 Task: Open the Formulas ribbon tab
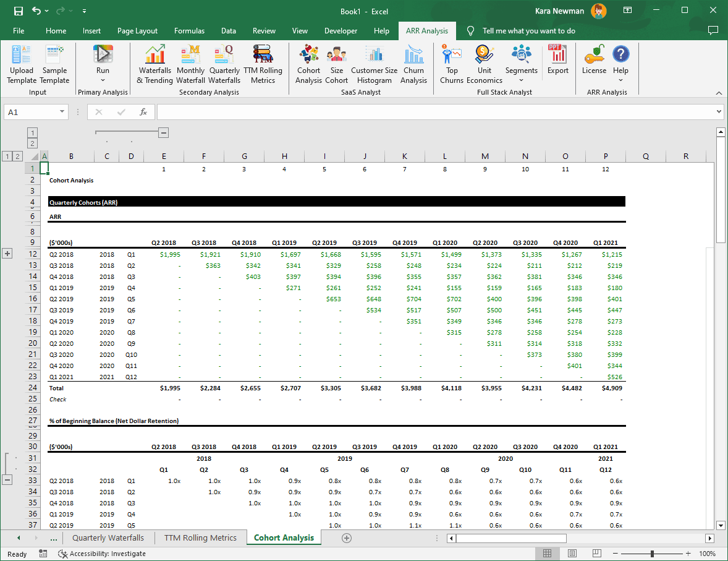(189, 30)
